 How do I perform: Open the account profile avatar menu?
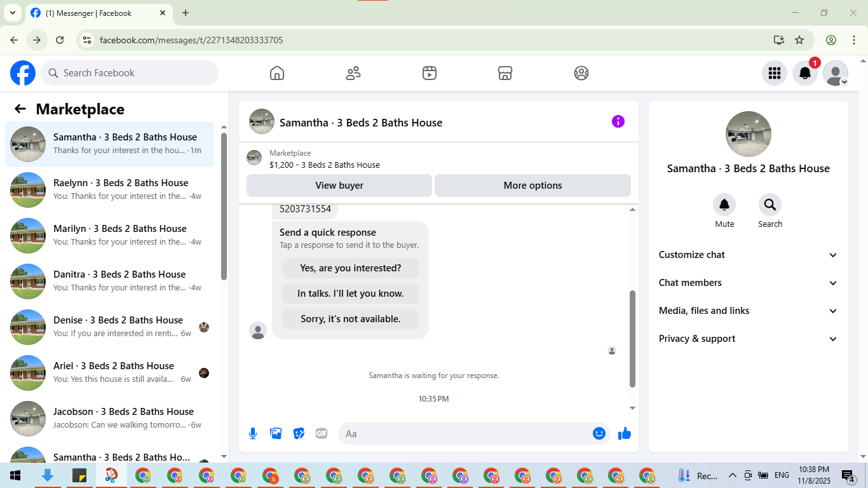tap(836, 73)
